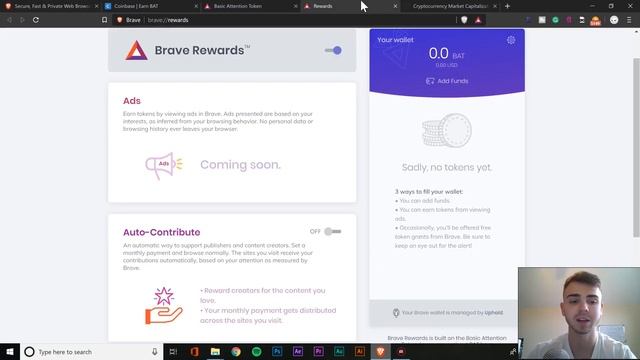Click the Ads section heading
This screenshot has width=640, height=360.
click(x=132, y=101)
